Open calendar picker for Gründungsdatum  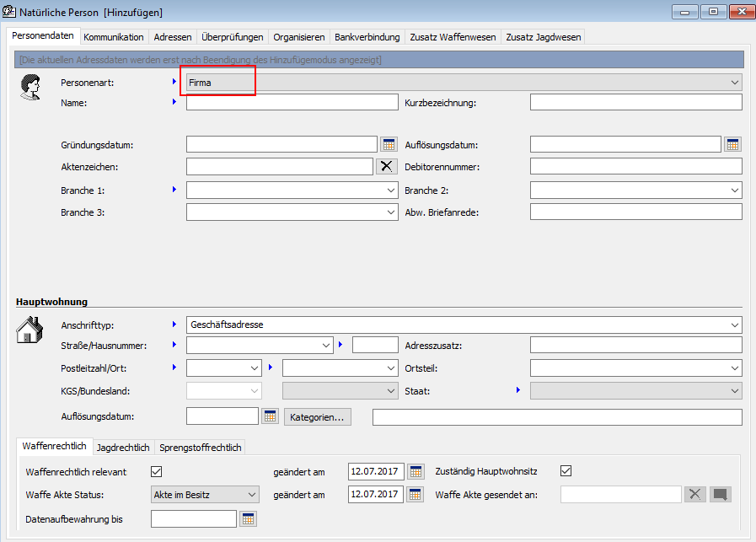[x=389, y=144]
